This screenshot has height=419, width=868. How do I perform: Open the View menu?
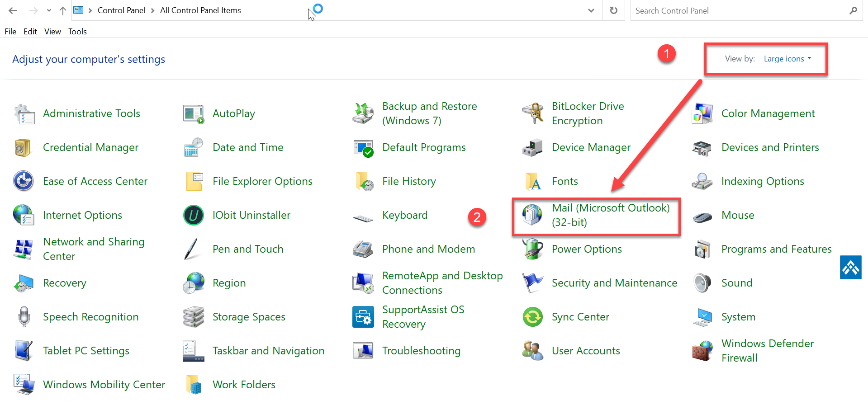(x=52, y=32)
